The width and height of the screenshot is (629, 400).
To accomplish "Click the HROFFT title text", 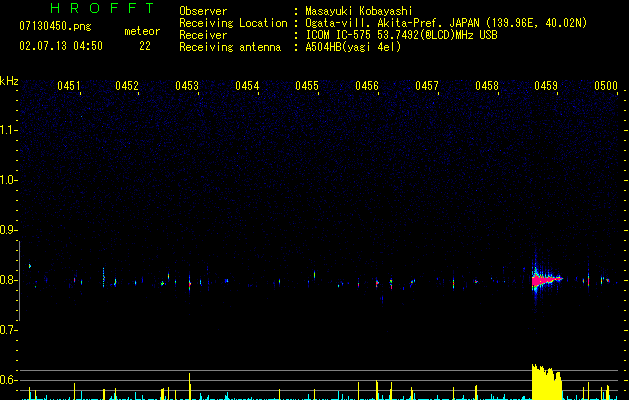I will coord(102,8).
